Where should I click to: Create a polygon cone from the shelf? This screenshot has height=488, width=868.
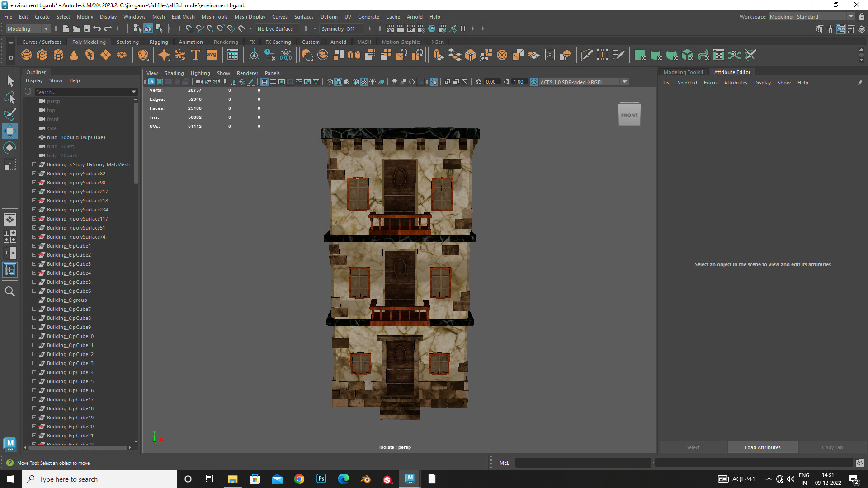74,55
